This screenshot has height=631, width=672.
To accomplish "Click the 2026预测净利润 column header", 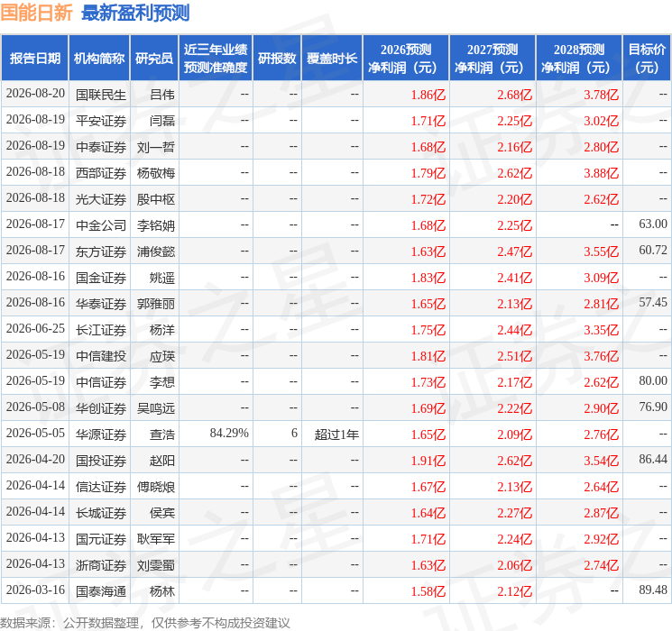I will (406, 59).
